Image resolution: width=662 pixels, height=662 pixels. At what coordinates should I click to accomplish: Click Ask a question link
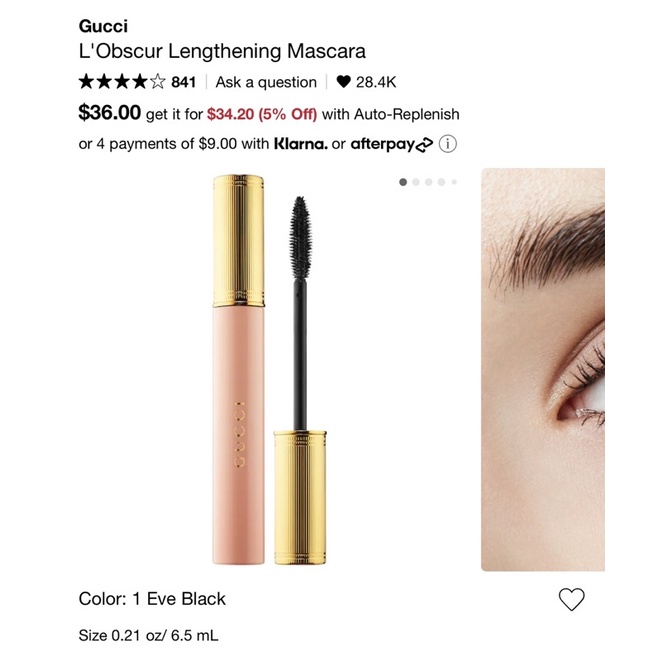266,82
